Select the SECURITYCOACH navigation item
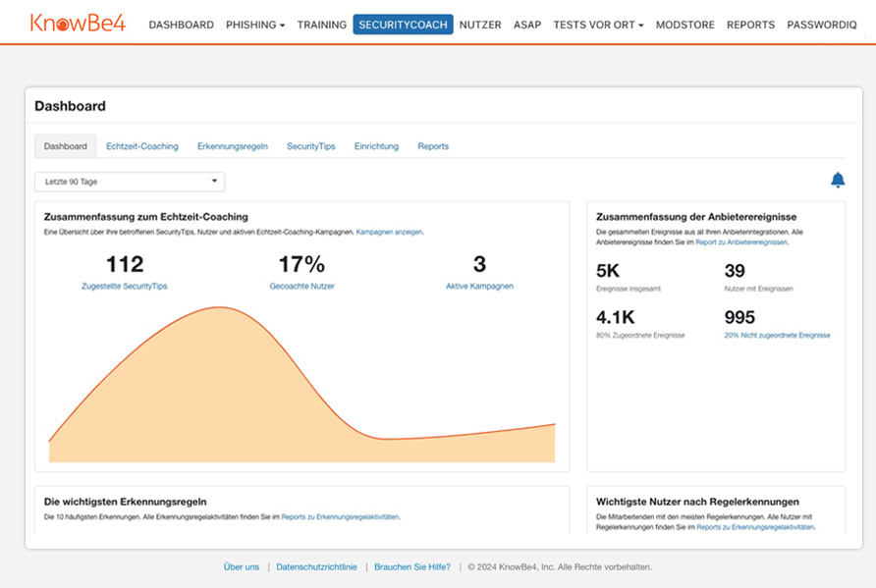 (x=403, y=25)
